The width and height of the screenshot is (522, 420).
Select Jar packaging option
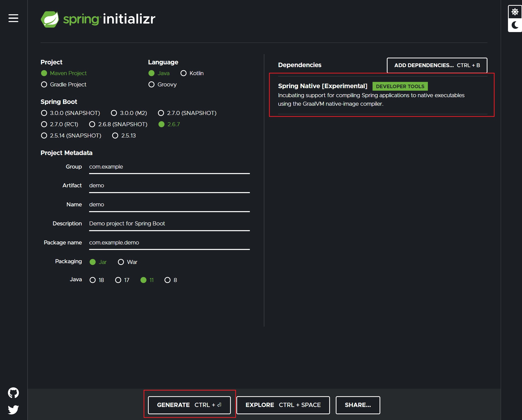click(x=98, y=262)
